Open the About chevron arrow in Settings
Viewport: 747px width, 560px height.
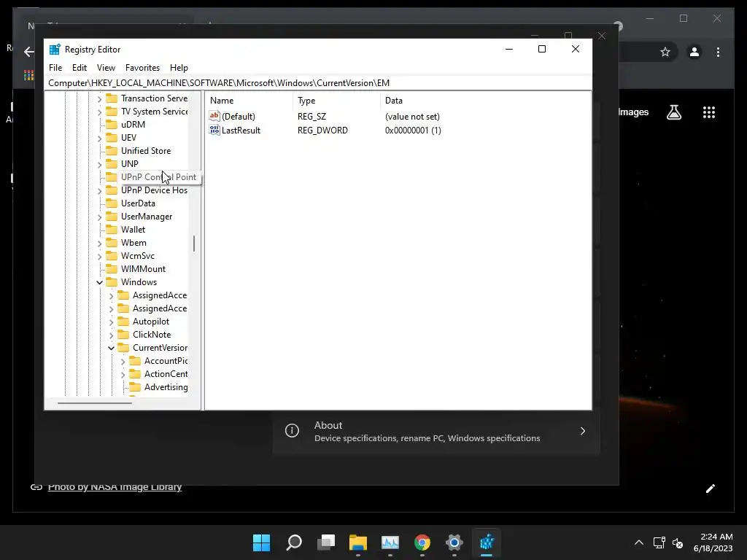(583, 431)
